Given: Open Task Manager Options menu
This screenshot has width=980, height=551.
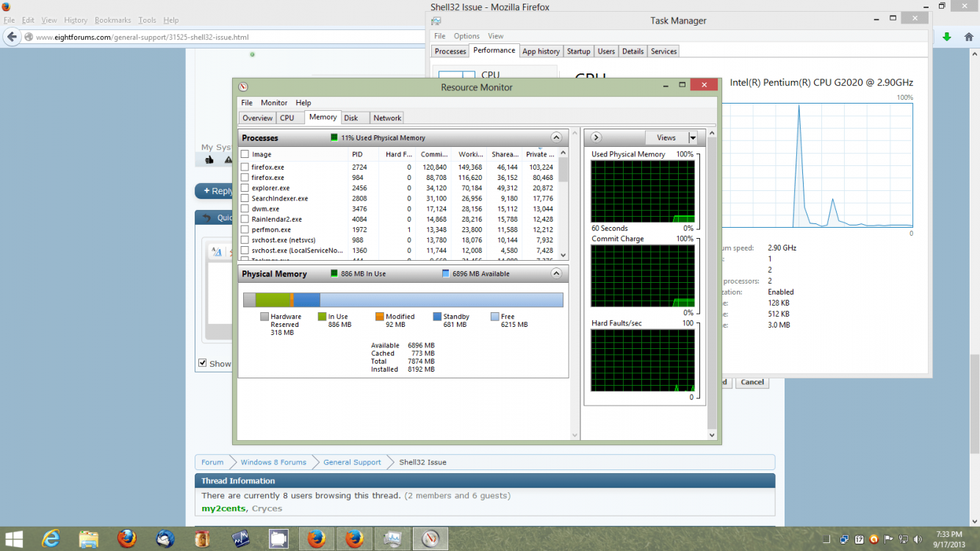Looking at the screenshot, I should pyautogui.click(x=466, y=36).
